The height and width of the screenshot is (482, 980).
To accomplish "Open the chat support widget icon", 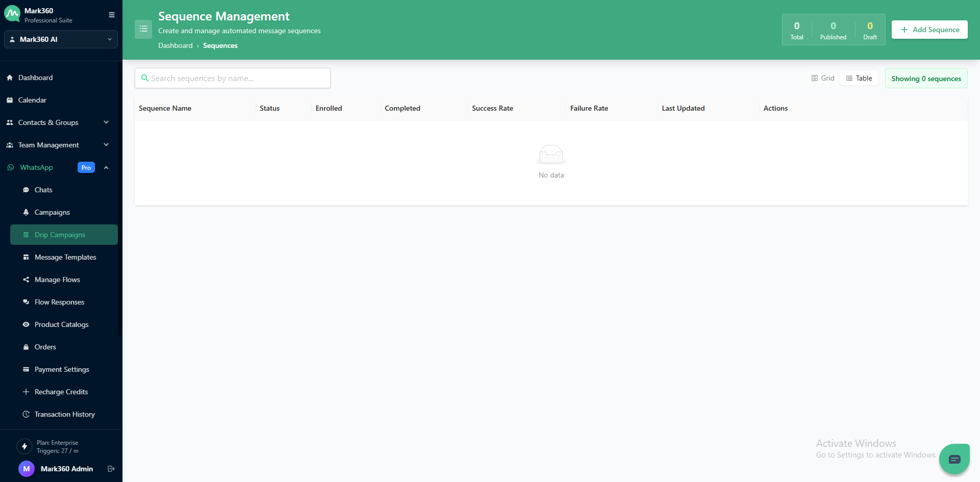I will [x=954, y=459].
